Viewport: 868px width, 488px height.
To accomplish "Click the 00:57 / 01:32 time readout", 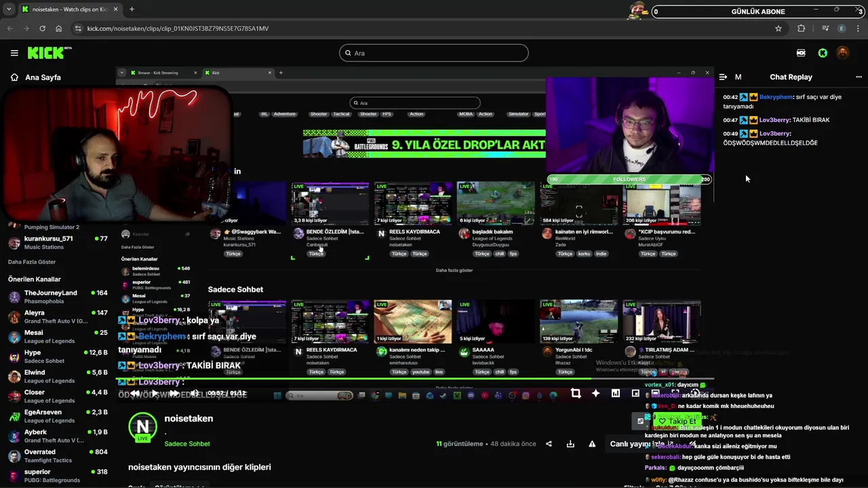I will coord(227,393).
